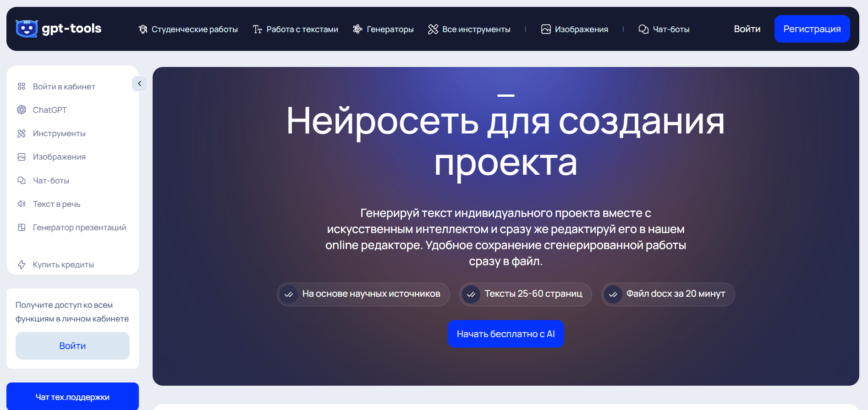Click the text 'Получите доступ ко всем функциям'
This screenshot has height=410, width=868.
point(72,312)
